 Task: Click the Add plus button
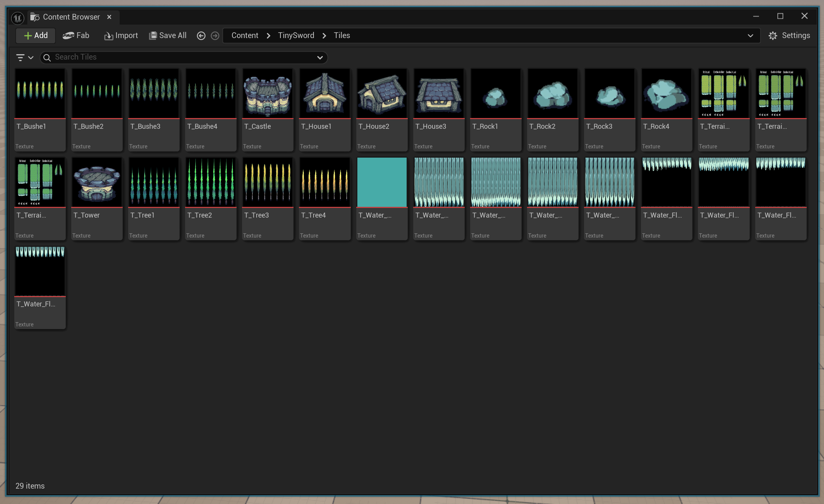point(35,35)
